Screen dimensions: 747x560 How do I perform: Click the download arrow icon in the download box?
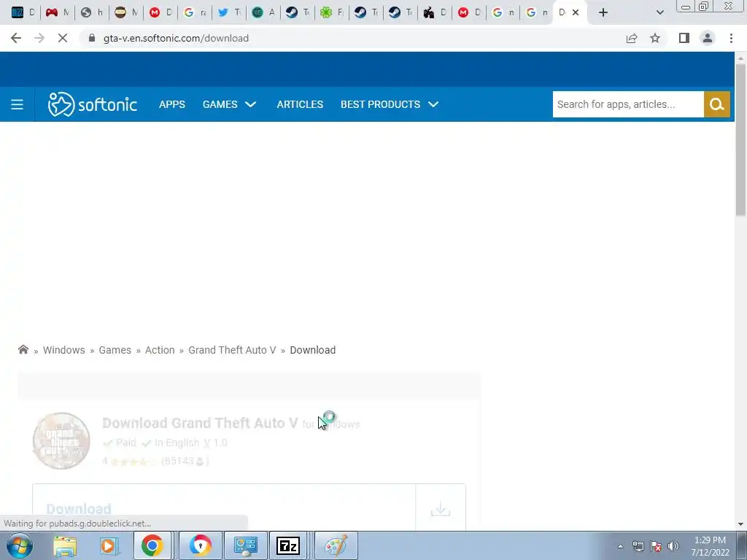click(440, 509)
